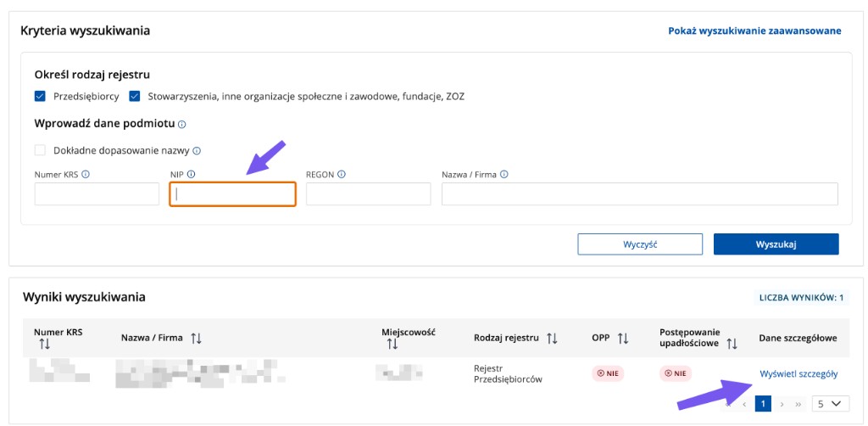Screen dimensions: 868x426
Task: Click the Wyczyść clear button
Action: 640,244
